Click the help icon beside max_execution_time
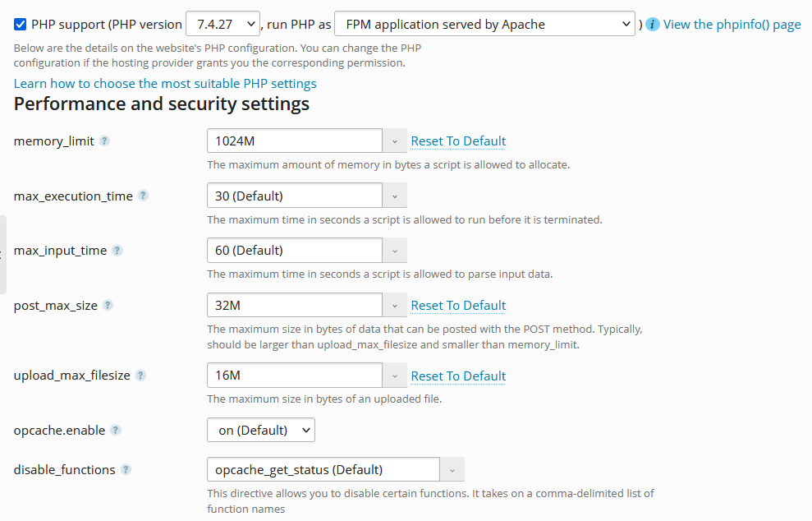The image size is (812, 521). pos(143,196)
